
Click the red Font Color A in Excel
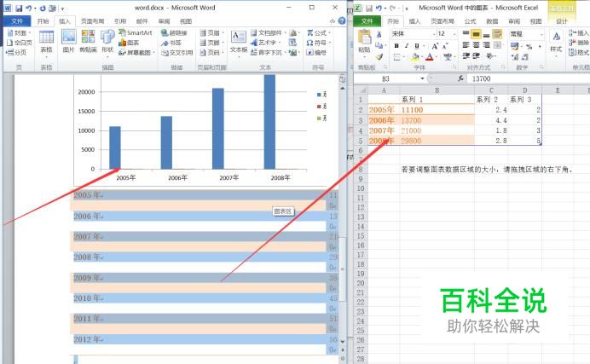430,57
